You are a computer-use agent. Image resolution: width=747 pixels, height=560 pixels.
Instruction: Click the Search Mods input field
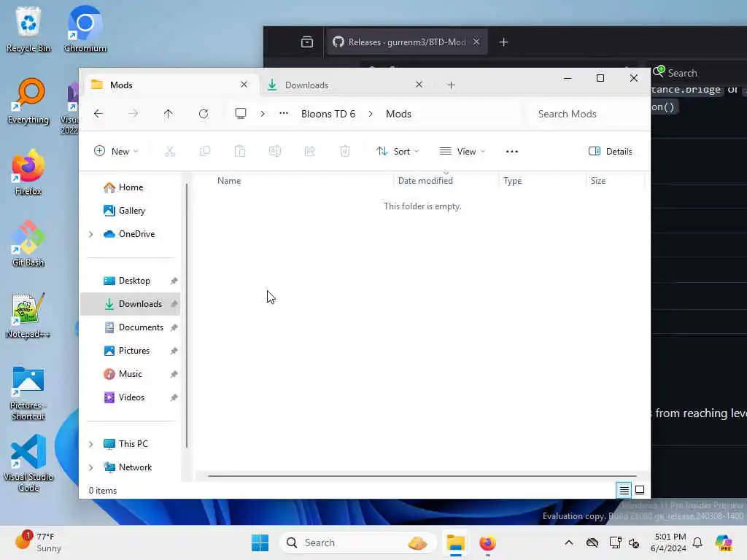[x=589, y=114]
